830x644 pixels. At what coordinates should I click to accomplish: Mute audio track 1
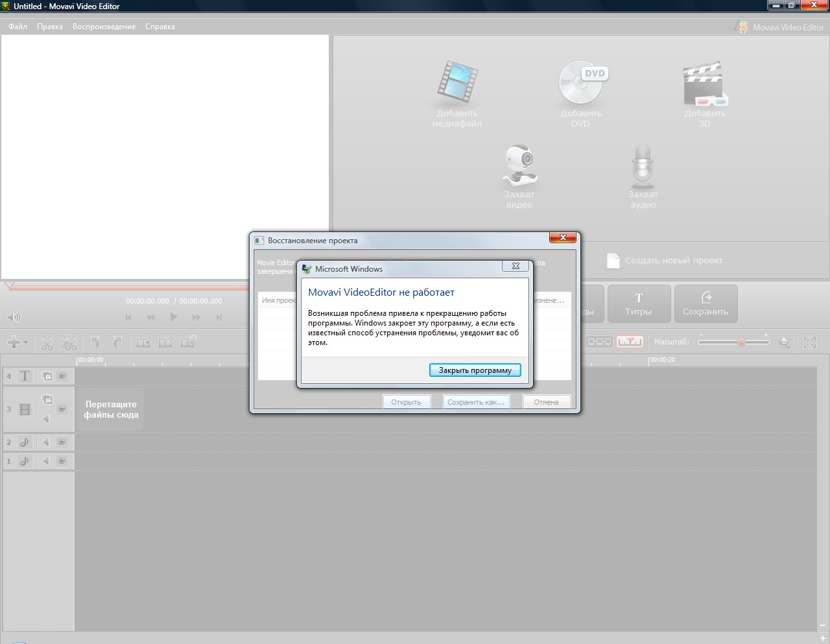(x=47, y=461)
